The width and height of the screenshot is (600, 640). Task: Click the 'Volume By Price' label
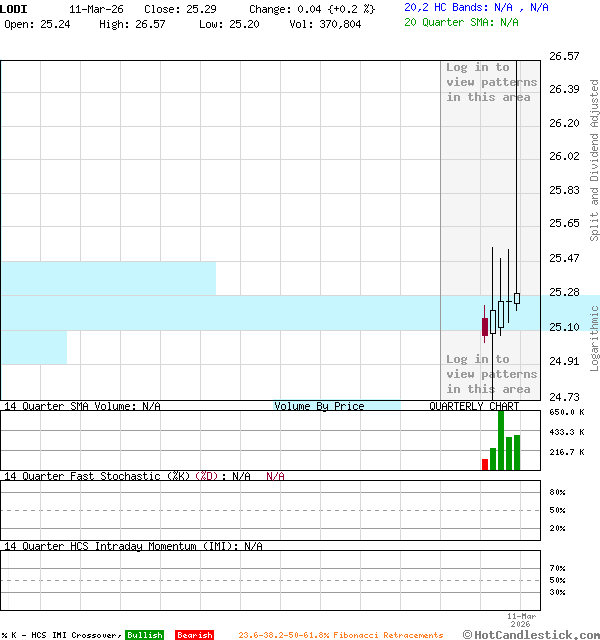point(320,406)
